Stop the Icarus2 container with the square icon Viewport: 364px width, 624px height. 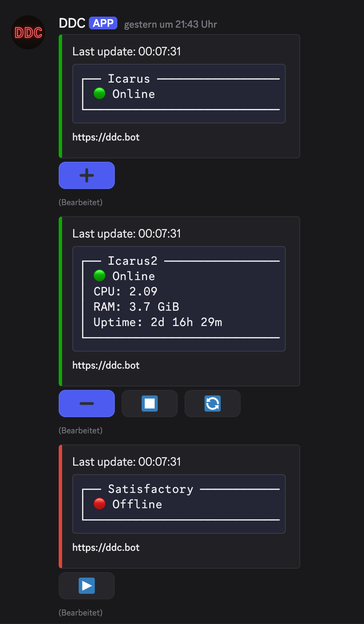[150, 404]
